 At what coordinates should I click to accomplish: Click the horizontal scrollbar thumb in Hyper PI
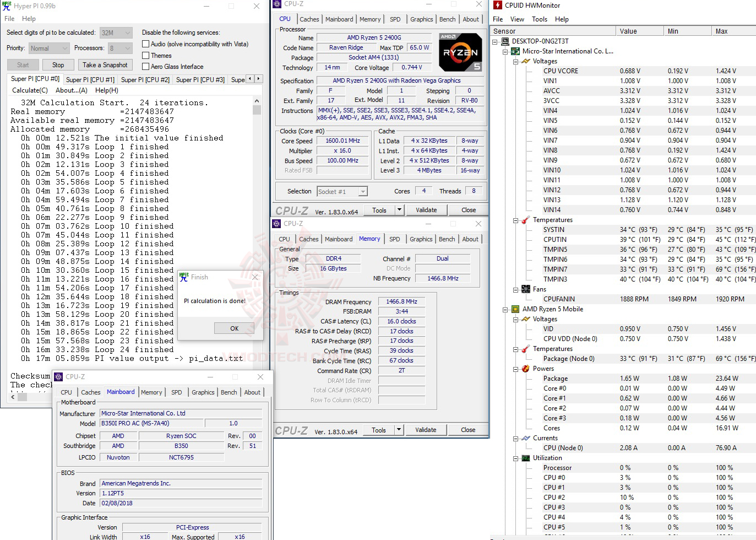click(x=22, y=396)
